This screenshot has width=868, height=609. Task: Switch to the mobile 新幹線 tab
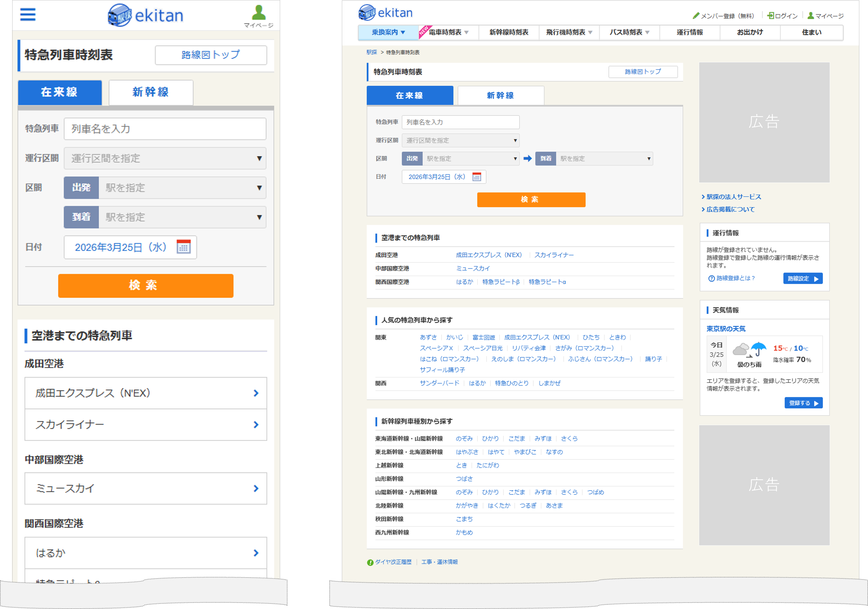tap(151, 92)
